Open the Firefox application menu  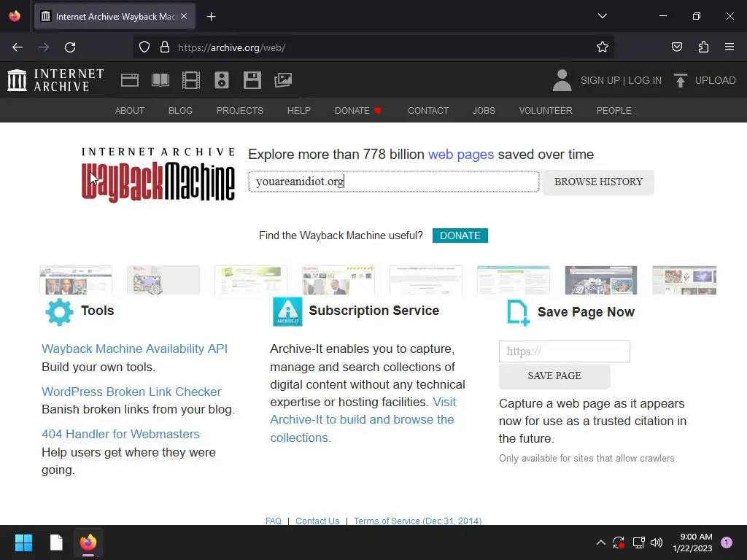point(729,47)
